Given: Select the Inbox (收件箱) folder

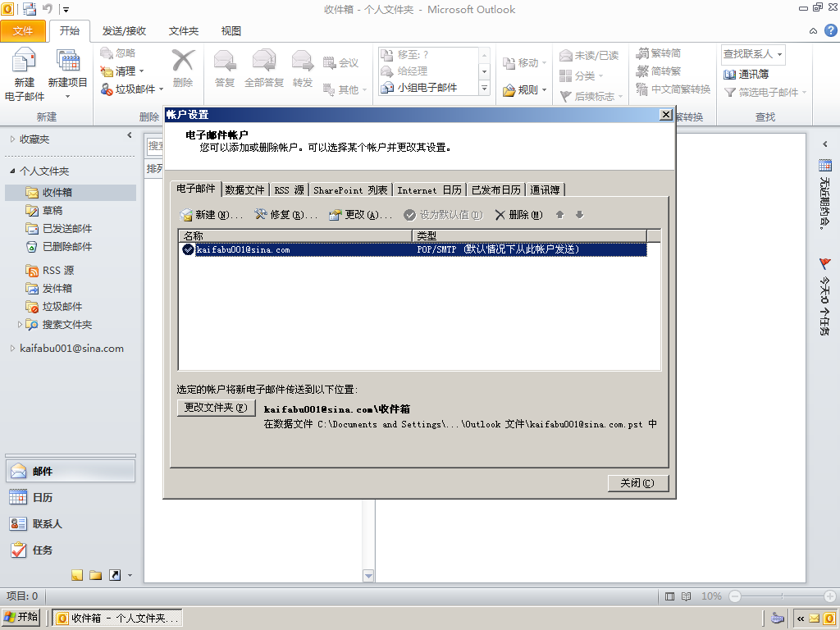Looking at the screenshot, I should [71, 192].
